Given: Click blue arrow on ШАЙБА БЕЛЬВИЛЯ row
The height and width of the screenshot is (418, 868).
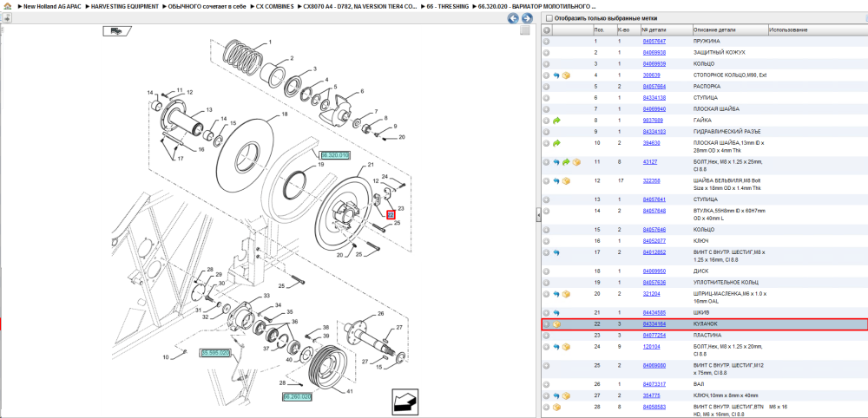Looking at the screenshot, I should click(557, 180).
